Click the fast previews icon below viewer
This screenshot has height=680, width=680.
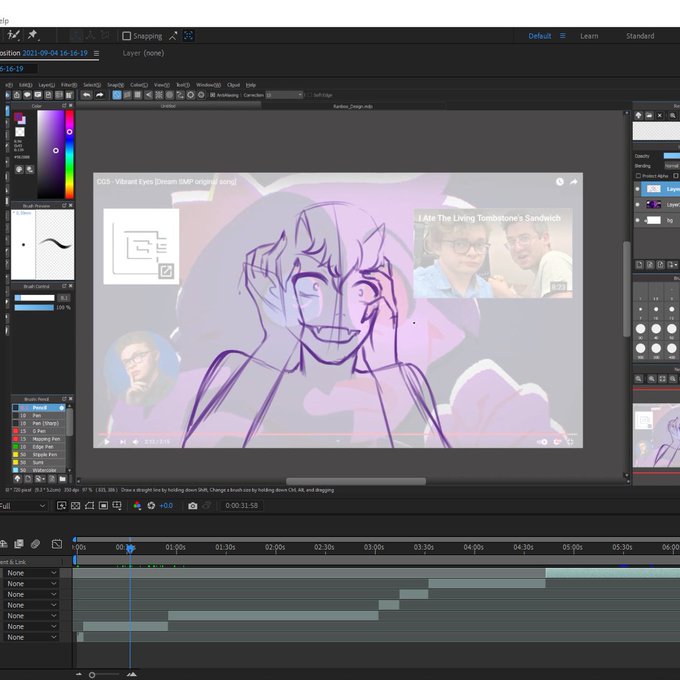pos(62,506)
